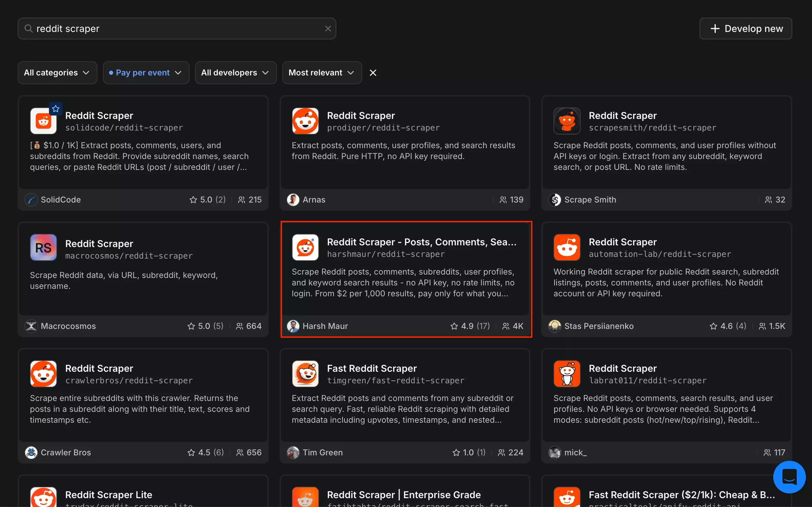Viewport: 812px width, 507px height.
Task: Click the Stas Persiianenko developer avatar
Action: (554, 326)
